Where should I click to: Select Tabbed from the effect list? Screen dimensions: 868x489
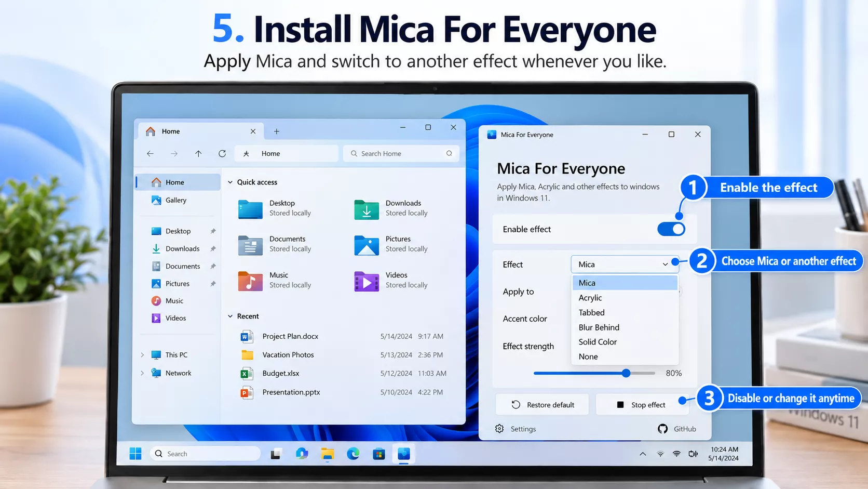[x=625, y=312]
